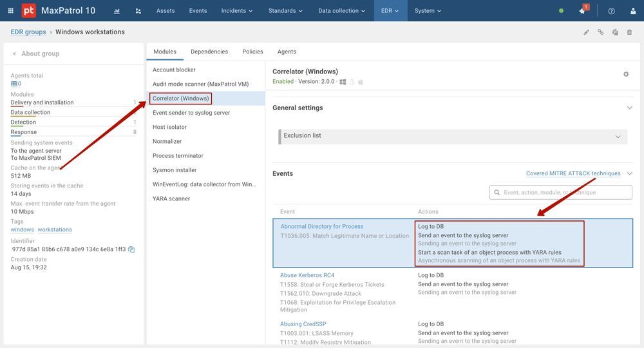This screenshot has height=348, width=644.
Task: Switch to the Policies tab
Action: tap(252, 52)
